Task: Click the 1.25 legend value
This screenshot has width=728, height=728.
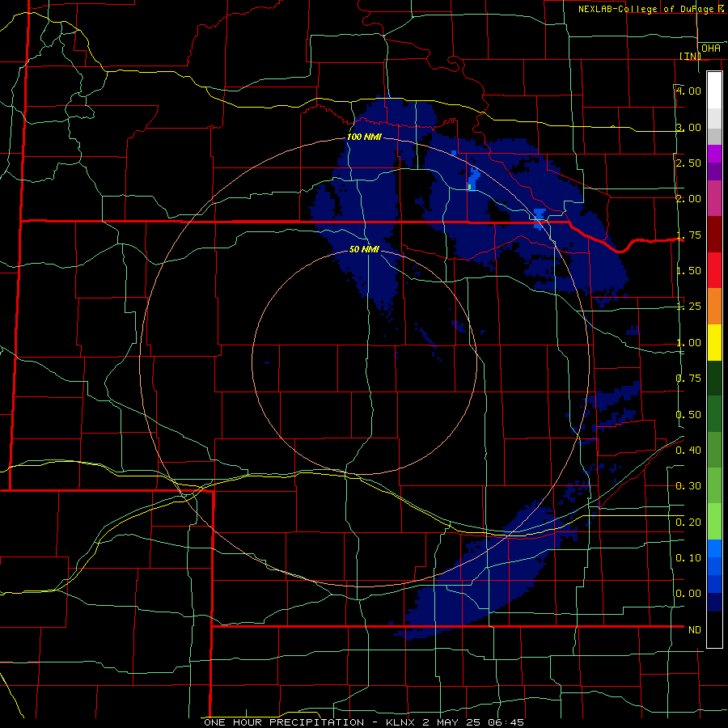Action: (x=688, y=307)
